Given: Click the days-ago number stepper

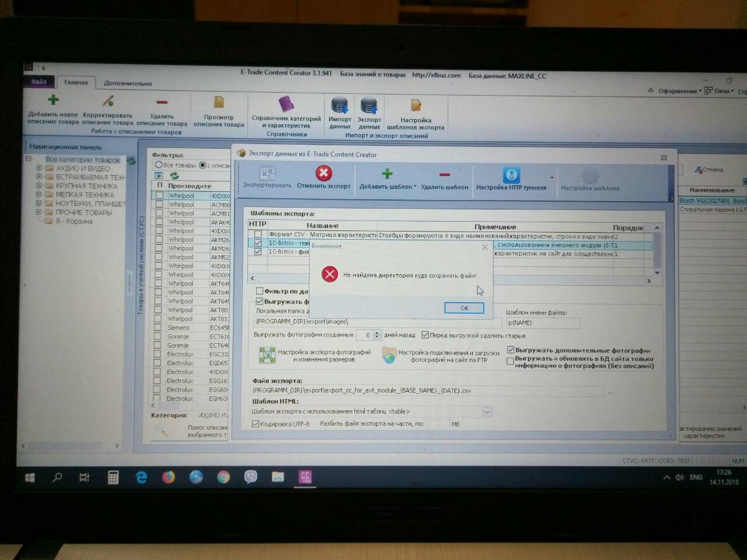Looking at the screenshot, I should pyautogui.click(x=377, y=335).
